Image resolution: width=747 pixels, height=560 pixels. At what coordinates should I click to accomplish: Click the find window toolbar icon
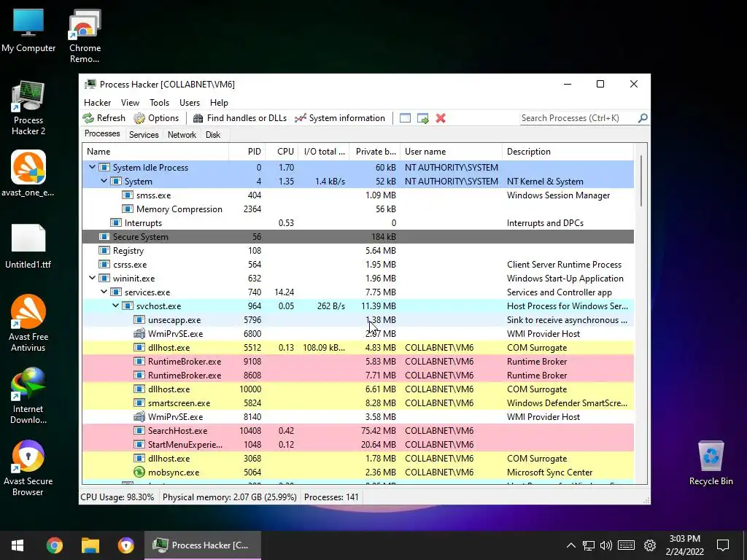(405, 118)
